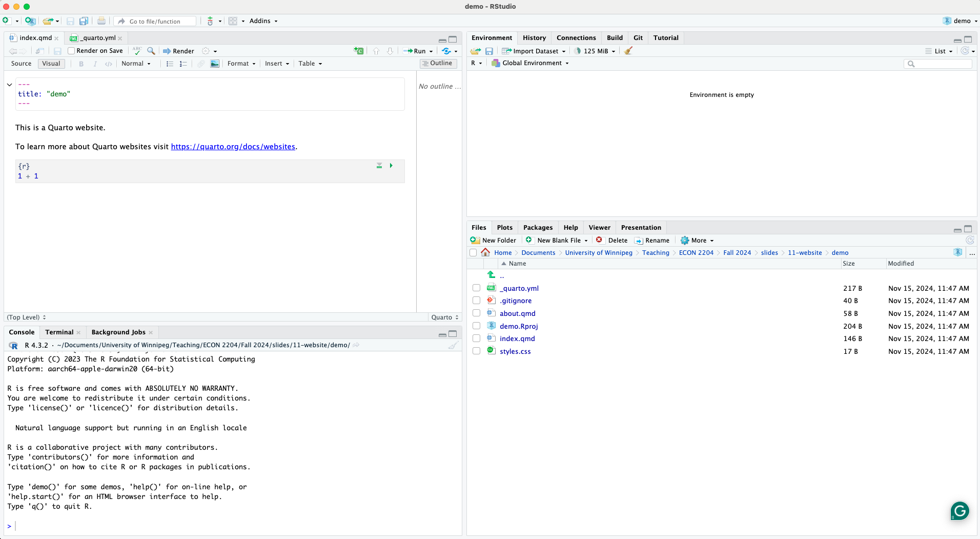The height and width of the screenshot is (539, 980).
Task: Click the bulleted list icon
Action: click(170, 64)
